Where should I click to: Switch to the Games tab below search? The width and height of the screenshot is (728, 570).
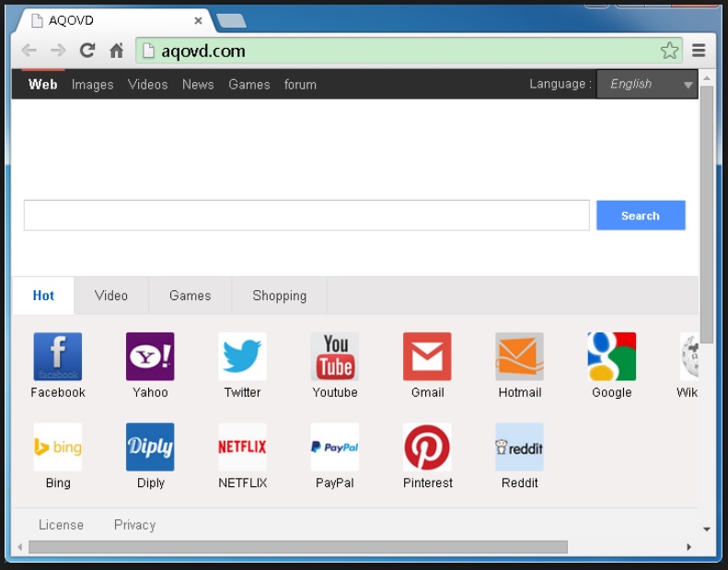tap(190, 296)
